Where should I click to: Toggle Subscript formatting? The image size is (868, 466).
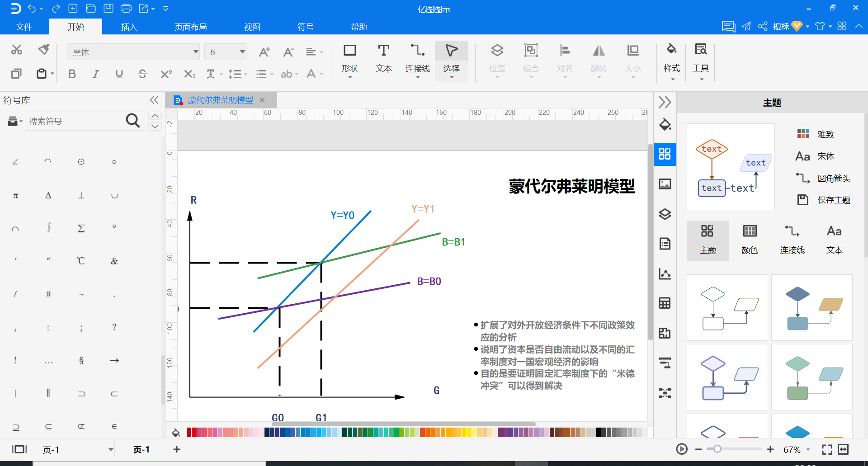pos(190,74)
